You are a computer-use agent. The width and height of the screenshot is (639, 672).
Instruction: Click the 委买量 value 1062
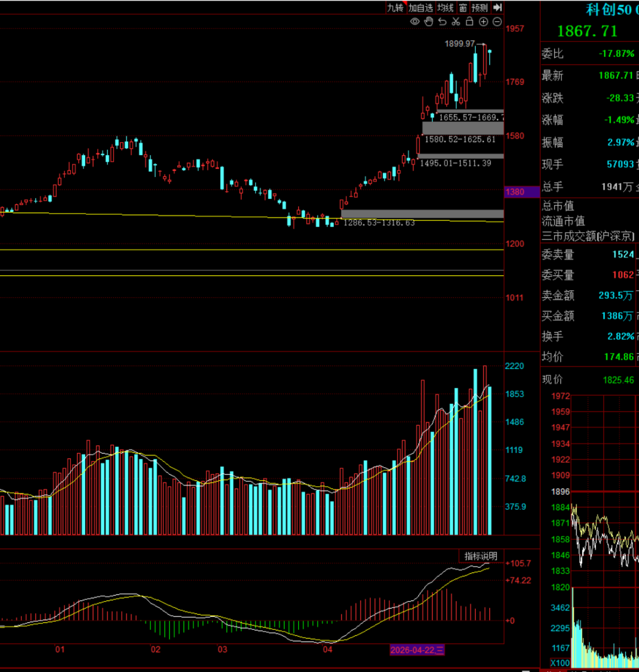623,275
